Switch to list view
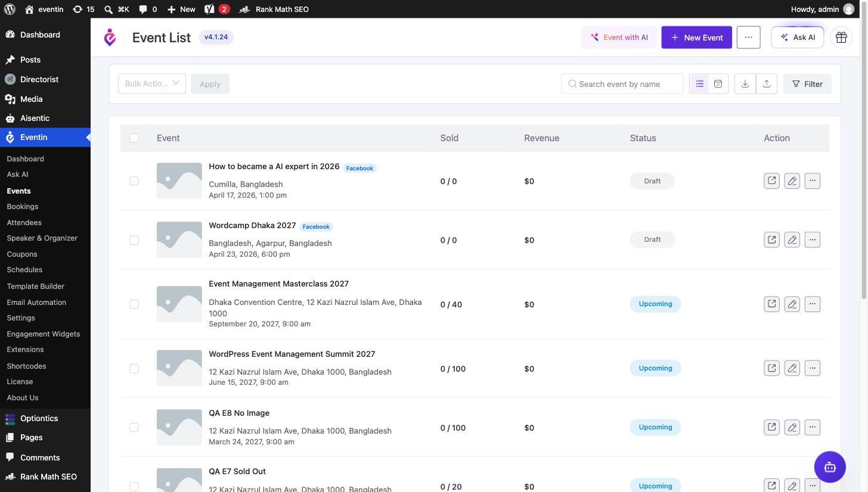The width and height of the screenshot is (868, 492). [x=699, y=84]
